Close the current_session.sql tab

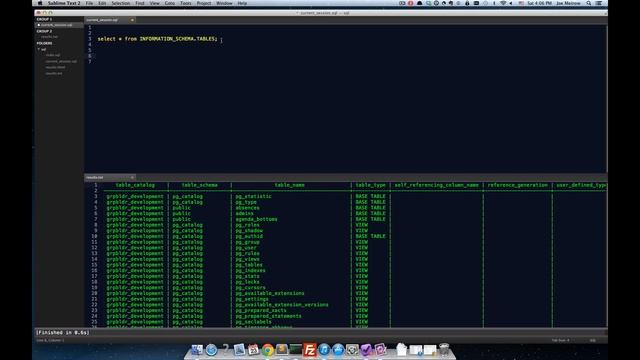(132, 20)
